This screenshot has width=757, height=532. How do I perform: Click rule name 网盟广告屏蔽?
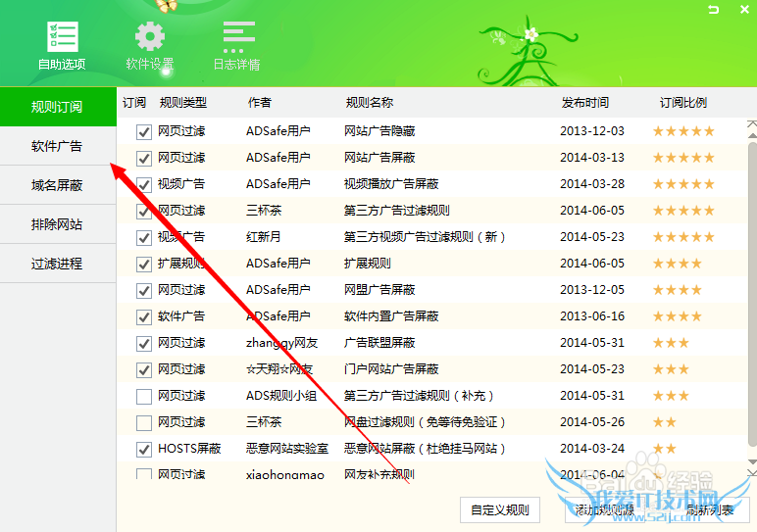click(379, 290)
